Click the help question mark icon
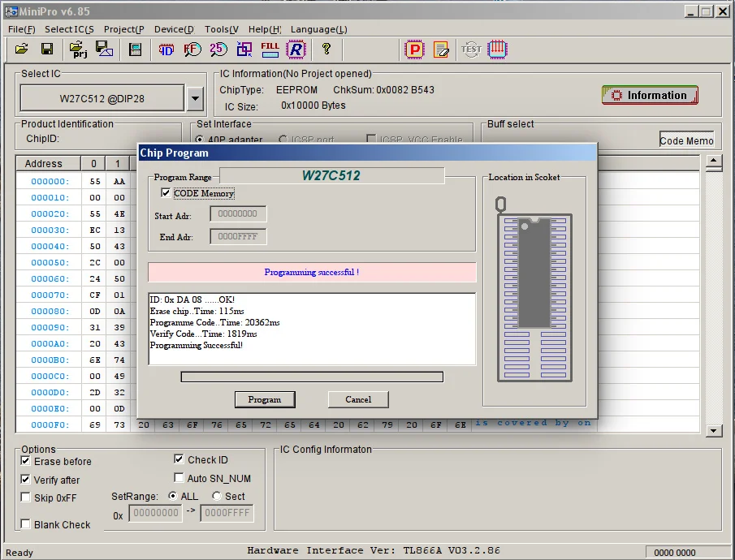 [x=326, y=50]
